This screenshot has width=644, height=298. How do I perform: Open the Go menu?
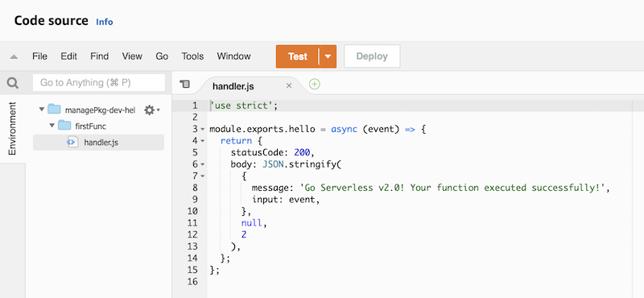[162, 56]
